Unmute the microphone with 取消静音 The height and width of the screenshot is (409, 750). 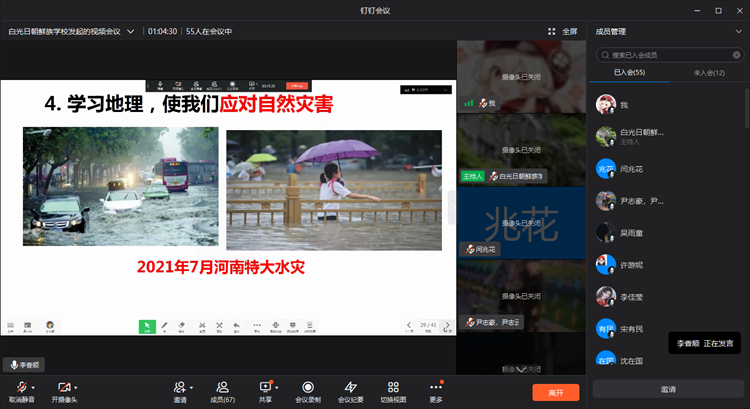coord(20,388)
